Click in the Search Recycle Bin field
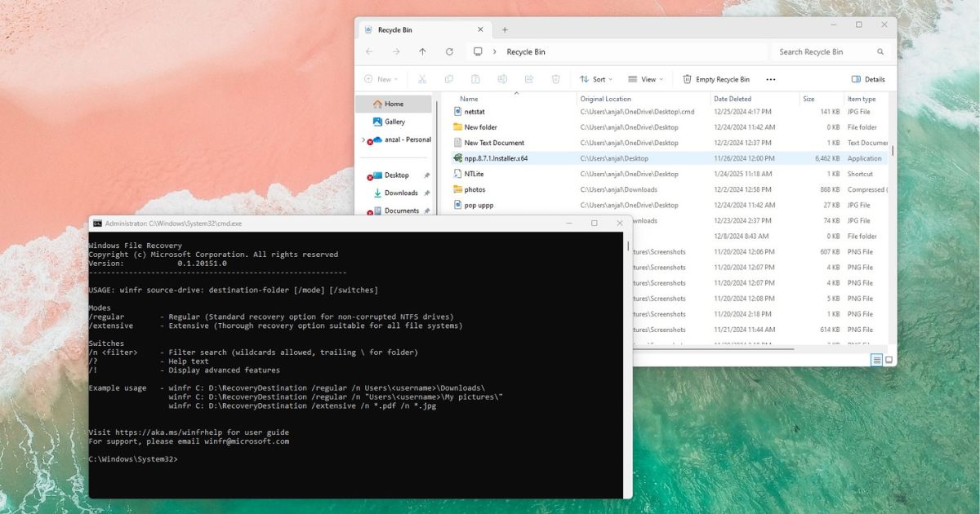The image size is (980, 514). pos(825,51)
